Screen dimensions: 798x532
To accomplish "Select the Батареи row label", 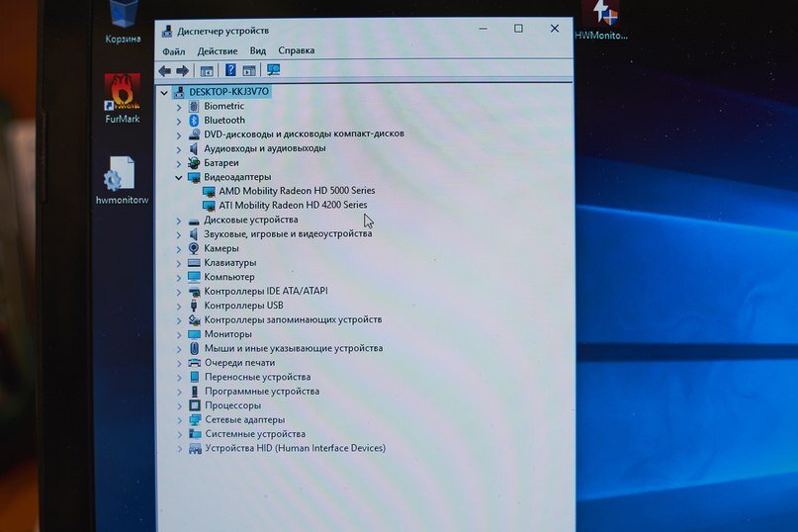I will 222,163.
